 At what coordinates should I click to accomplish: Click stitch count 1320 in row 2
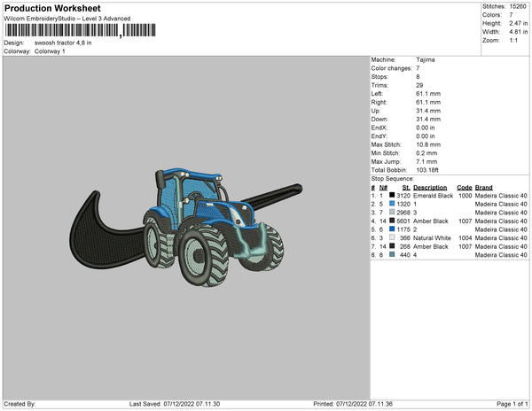pyautogui.click(x=403, y=204)
